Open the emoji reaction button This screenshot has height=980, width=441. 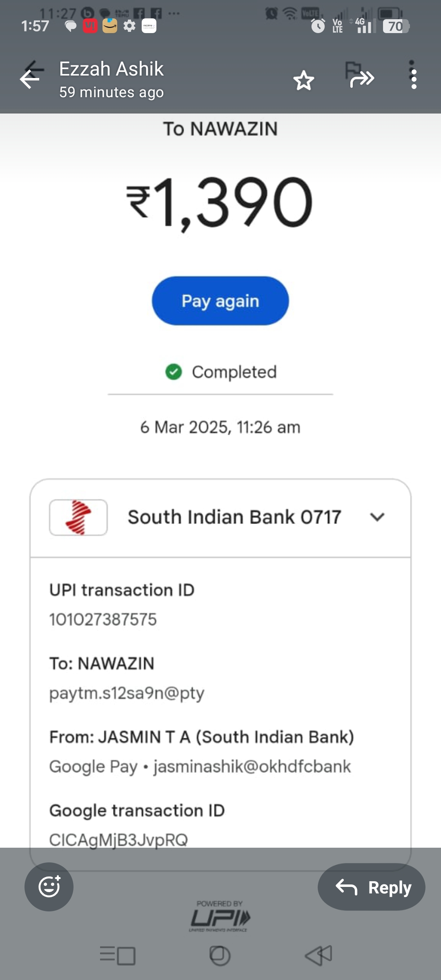coord(49,886)
